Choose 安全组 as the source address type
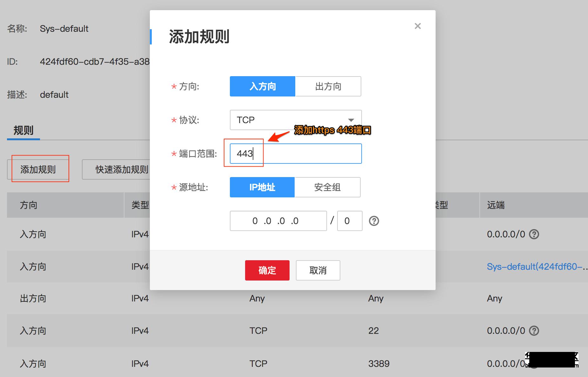Image resolution: width=588 pixels, height=377 pixels. pos(327,187)
